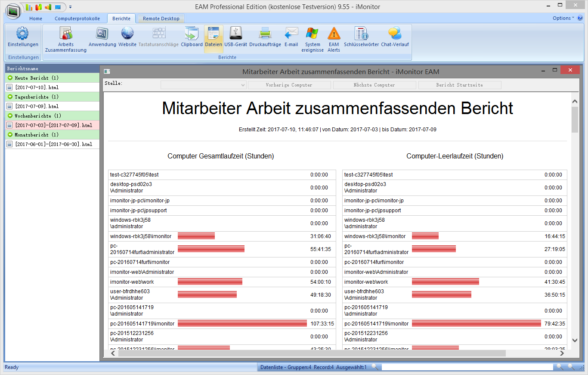Image resolution: width=588 pixels, height=375 pixels.
Task: Open the Options menu
Action: (x=563, y=18)
